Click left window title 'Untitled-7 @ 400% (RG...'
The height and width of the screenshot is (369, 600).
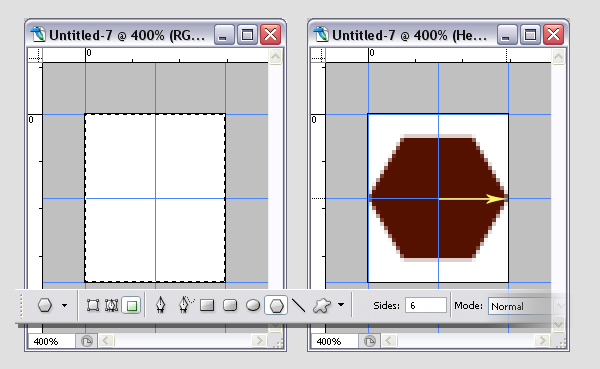click(127, 35)
